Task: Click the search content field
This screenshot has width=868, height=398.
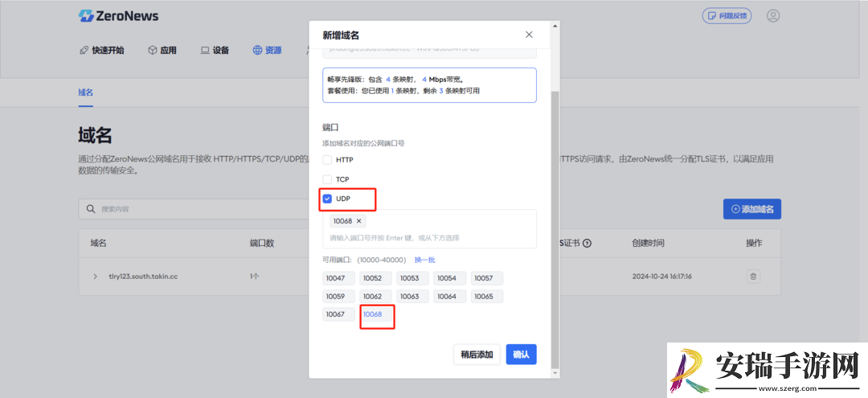Action: pos(194,209)
